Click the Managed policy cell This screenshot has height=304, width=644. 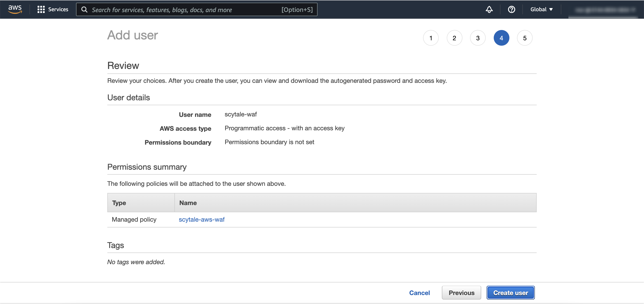tap(134, 219)
